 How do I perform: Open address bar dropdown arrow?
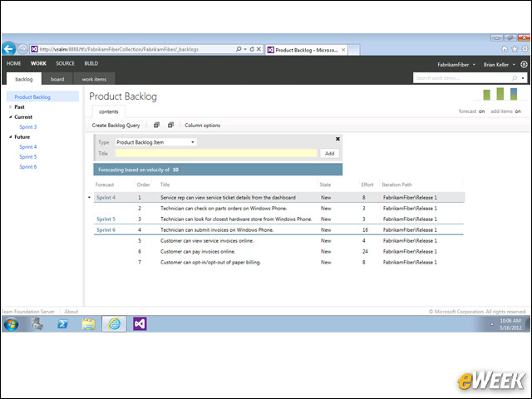(x=245, y=49)
